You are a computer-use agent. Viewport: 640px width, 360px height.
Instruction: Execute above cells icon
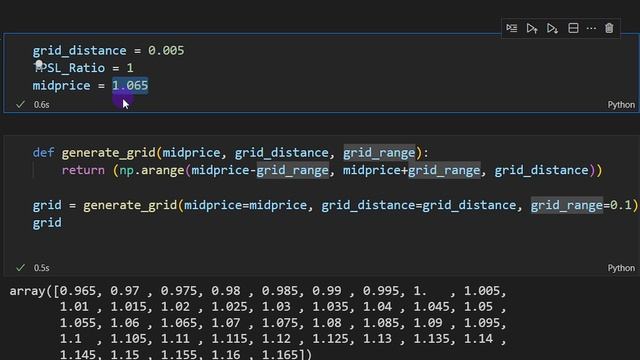tap(532, 28)
